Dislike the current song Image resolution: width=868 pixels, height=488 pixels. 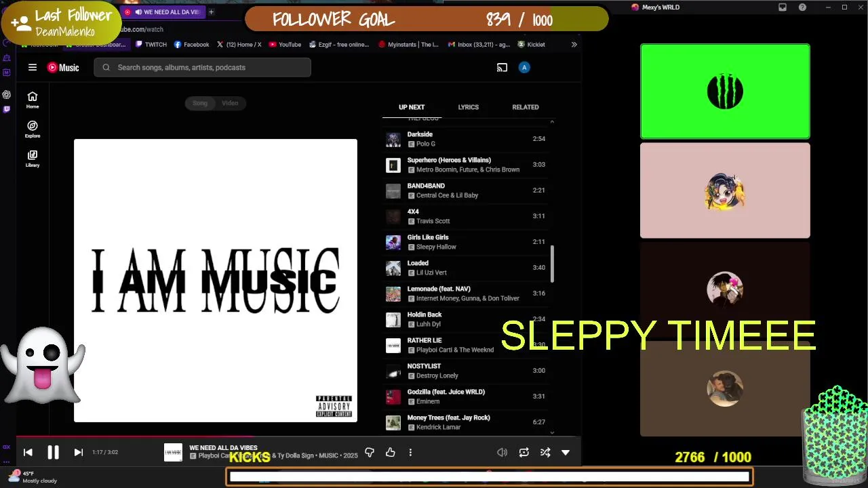click(x=370, y=452)
